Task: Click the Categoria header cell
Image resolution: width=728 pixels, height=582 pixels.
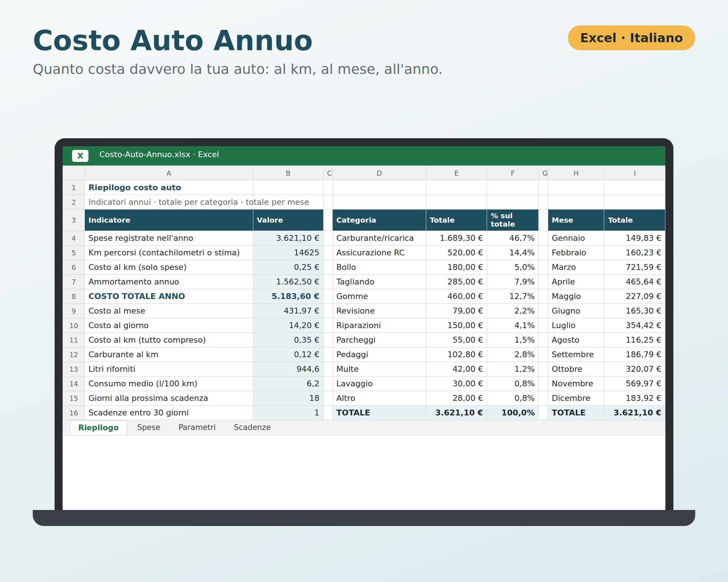Action: click(x=379, y=220)
